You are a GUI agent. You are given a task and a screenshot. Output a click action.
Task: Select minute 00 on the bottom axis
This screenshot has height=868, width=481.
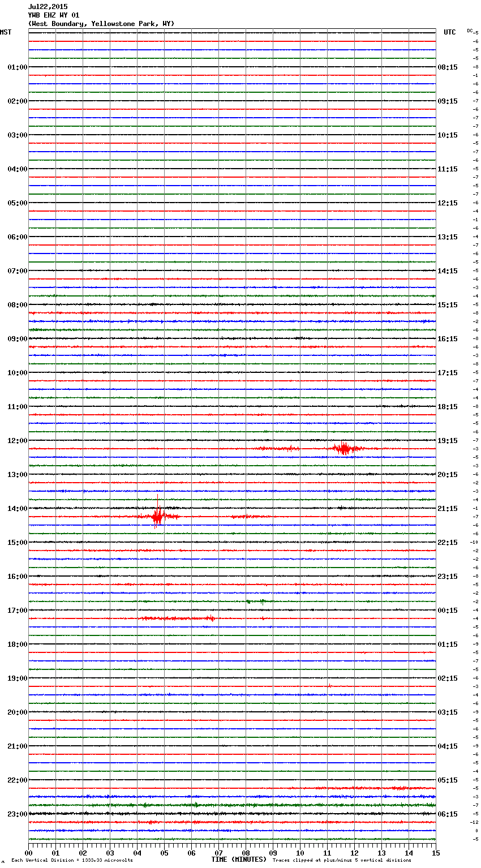(x=29, y=853)
